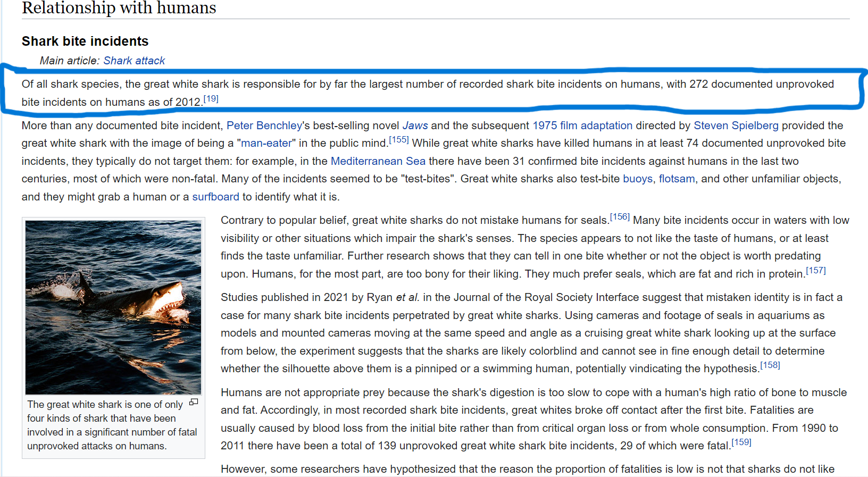
Task: Open citation reference [158]
Action: pos(770,365)
